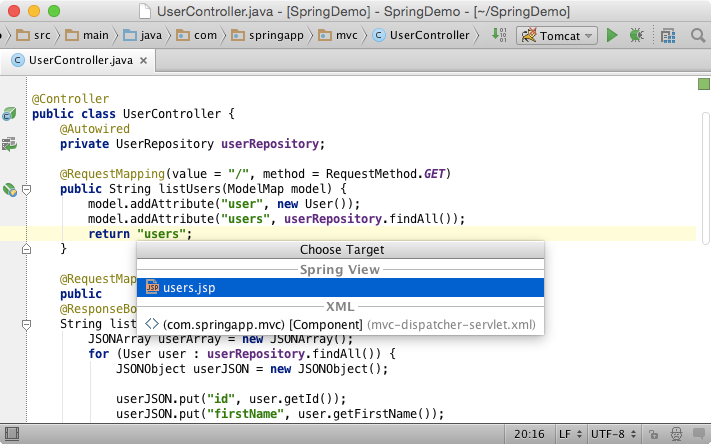This screenshot has width=711, height=444.
Task: Click the @Controller annotation
Action: pyautogui.click(x=70, y=99)
